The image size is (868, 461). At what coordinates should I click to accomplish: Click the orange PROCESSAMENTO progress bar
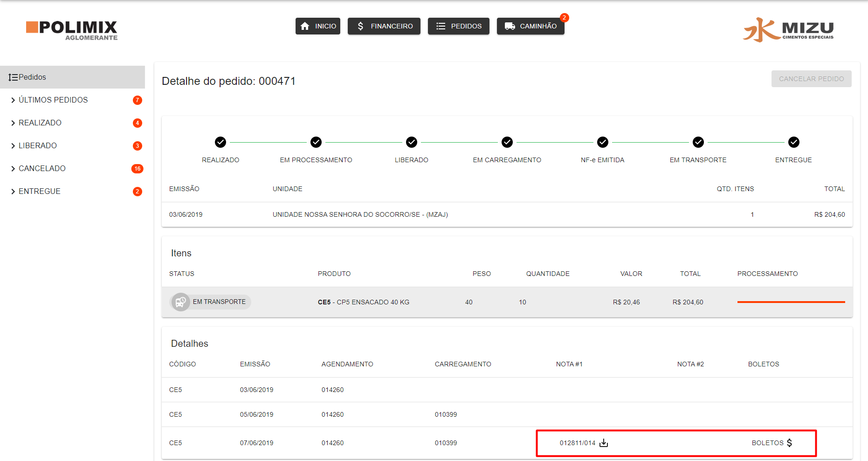[791, 302]
